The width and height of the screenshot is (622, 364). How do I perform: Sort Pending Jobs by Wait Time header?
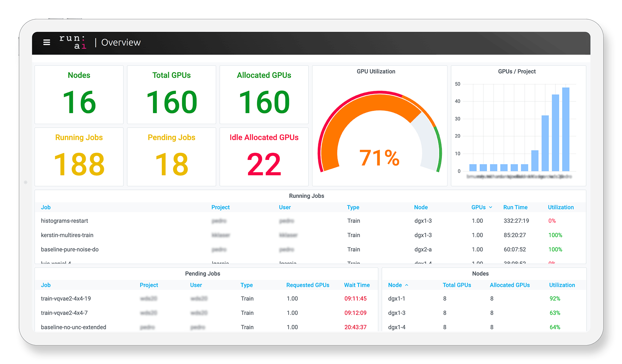(x=356, y=285)
